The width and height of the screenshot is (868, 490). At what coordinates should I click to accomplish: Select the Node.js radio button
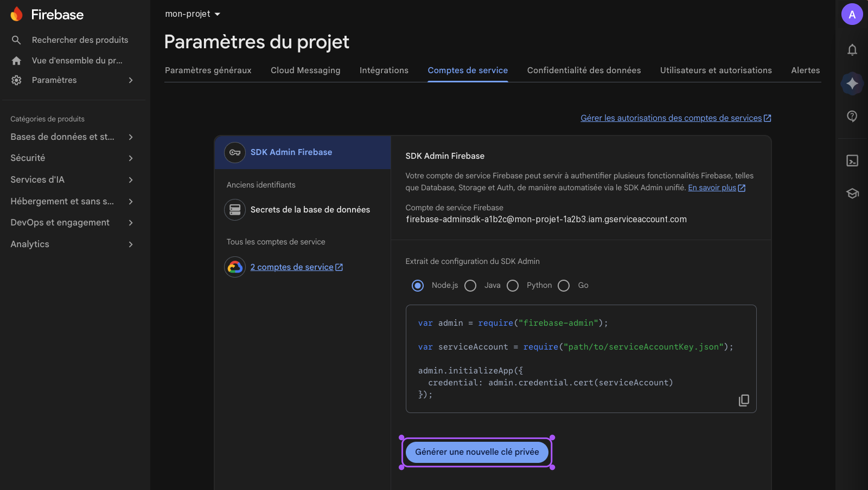[x=418, y=286]
